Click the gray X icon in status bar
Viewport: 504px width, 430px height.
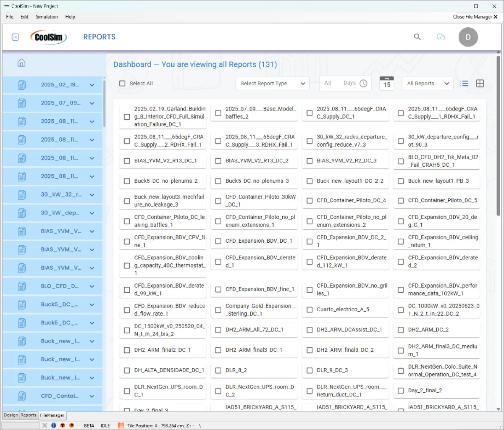tap(45, 425)
